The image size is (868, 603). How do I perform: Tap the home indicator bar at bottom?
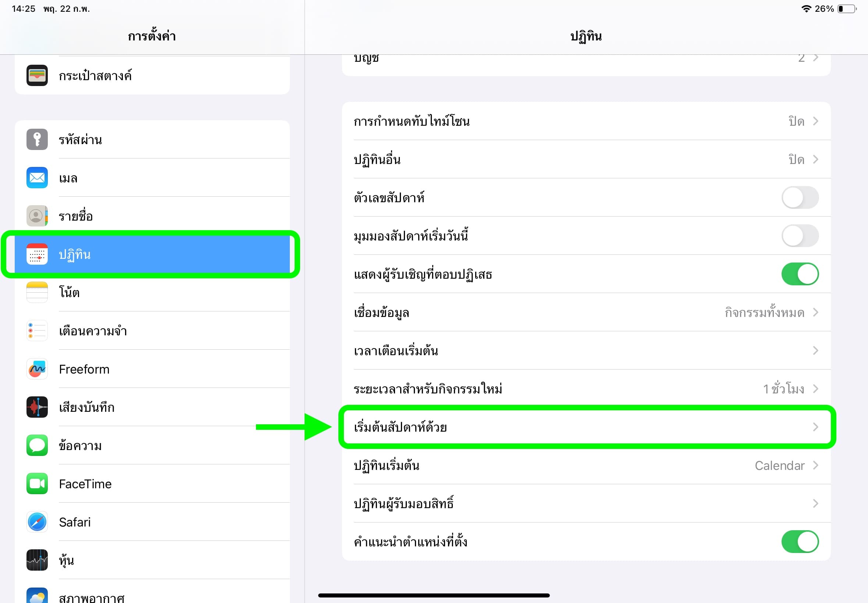(x=434, y=595)
